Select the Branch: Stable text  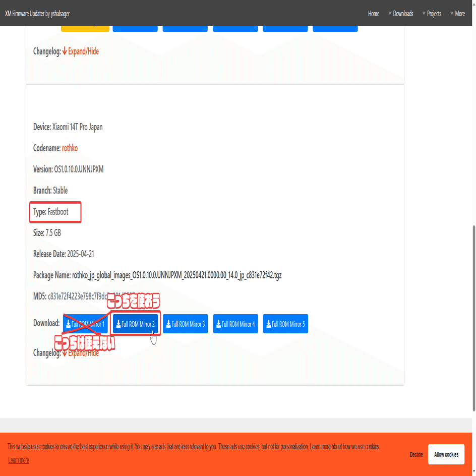[50, 190]
